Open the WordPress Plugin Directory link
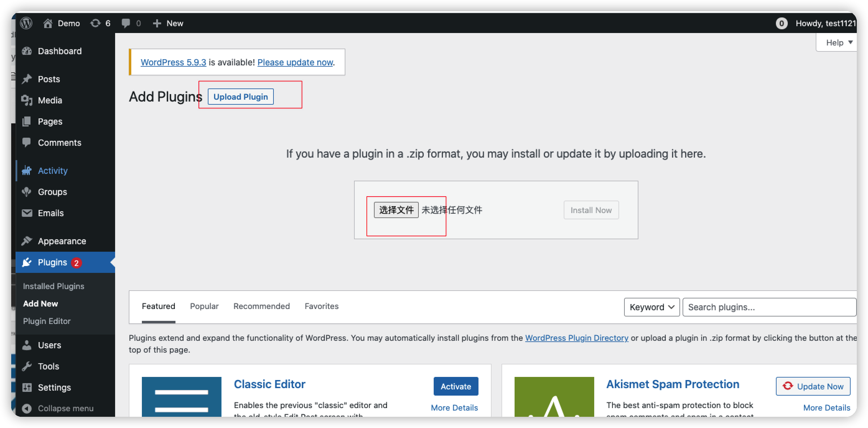The width and height of the screenshot is (868, 428). pyautogui.click(x=576, y=338)
